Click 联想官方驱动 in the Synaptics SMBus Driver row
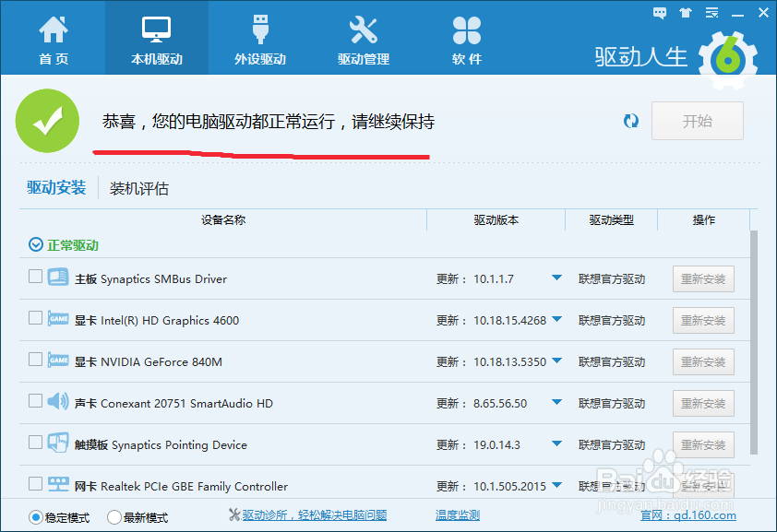Viewport: 777px width, 532px height. pos(612,279)
